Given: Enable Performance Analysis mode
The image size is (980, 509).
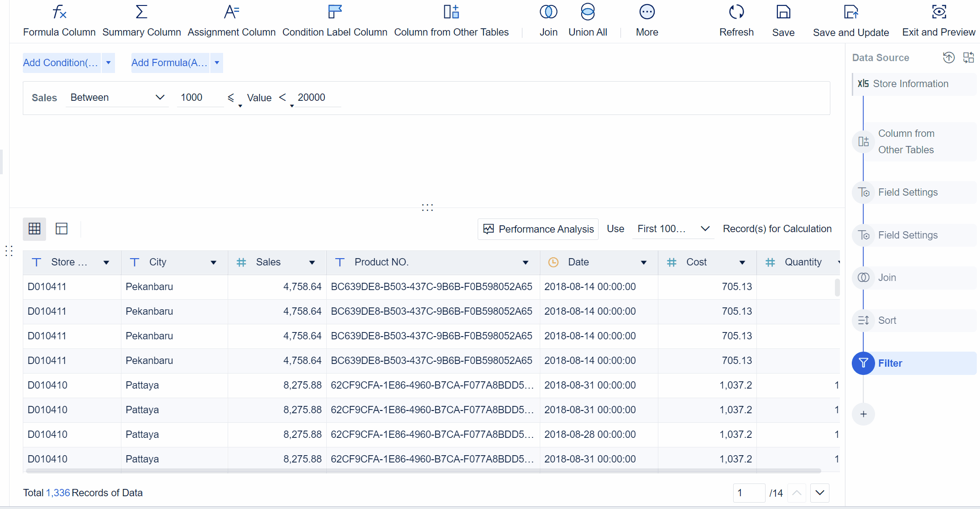Looking at the screenshot, I should [537, 229].
